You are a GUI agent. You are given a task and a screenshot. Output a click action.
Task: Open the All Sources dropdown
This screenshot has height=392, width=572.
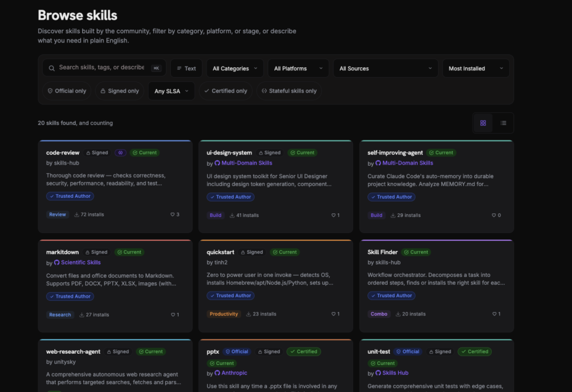(x=386, y=68)
